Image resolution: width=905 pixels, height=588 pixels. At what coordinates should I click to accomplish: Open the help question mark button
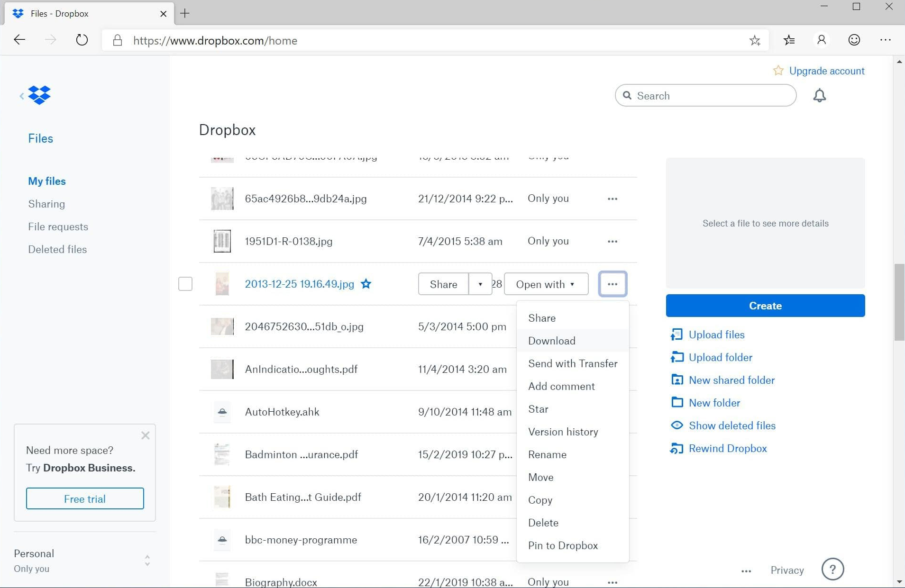832,569
